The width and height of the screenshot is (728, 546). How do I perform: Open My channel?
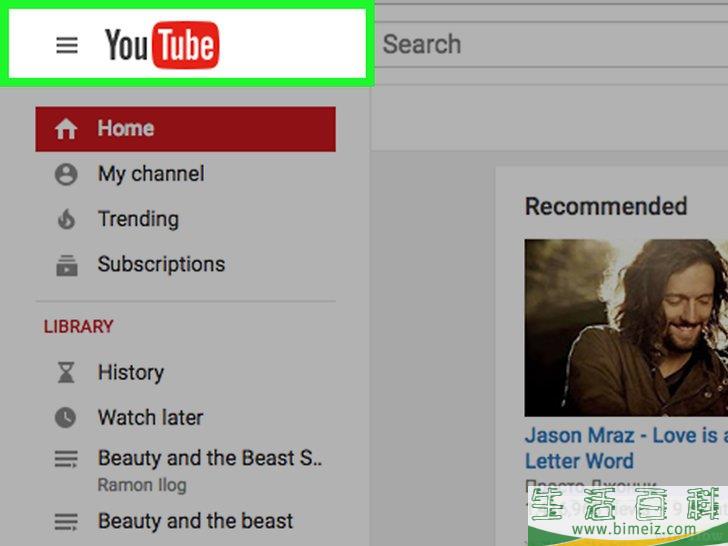tap(151, 174)
